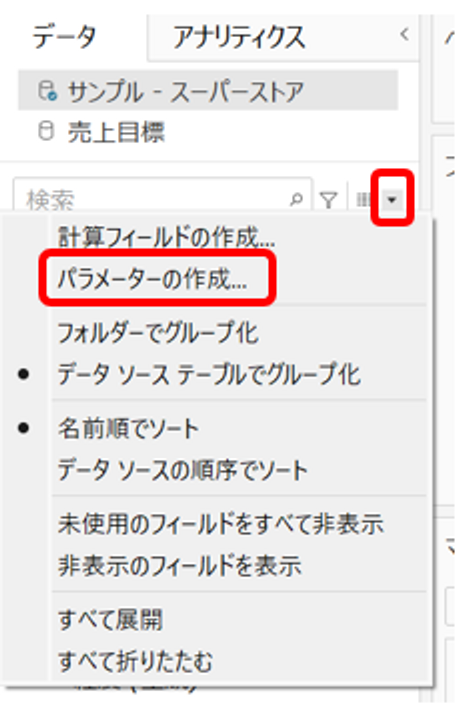Click the view-as-list grid icon
This screenshot has height=704, width=456.
pyautogui.click(x=363, y=199)
